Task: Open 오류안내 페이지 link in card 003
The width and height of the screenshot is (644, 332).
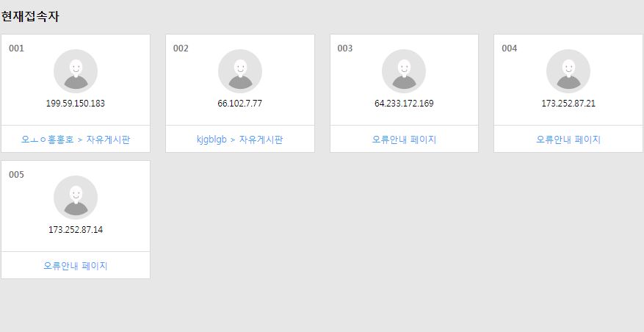Action: point(404,140)
